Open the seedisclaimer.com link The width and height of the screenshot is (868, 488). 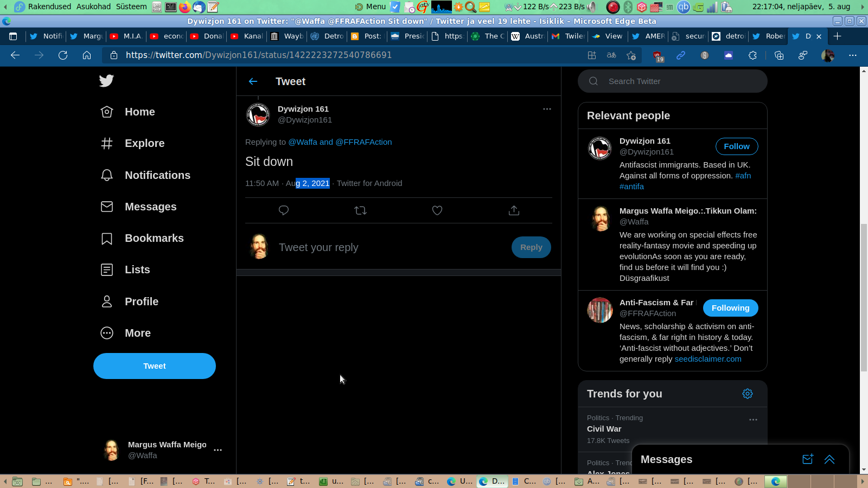pos(708,359)
